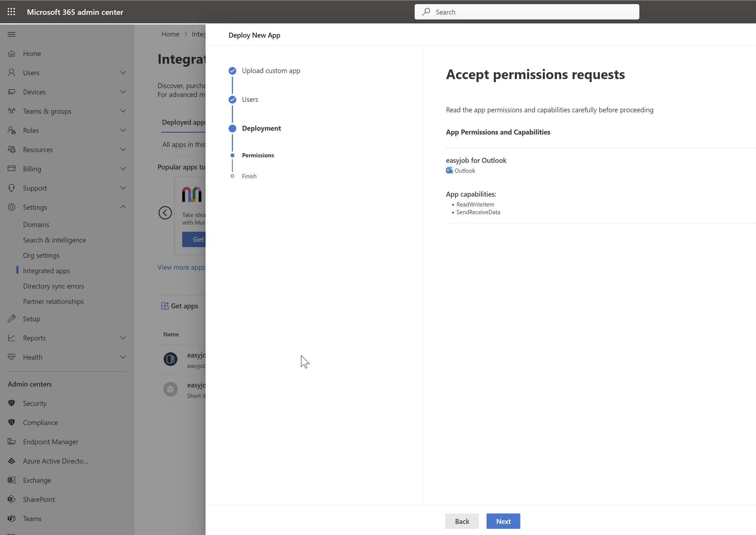Open the Exchange admin center icon
756x535 pixels.
pyautogui.click(x=11, y=480)
